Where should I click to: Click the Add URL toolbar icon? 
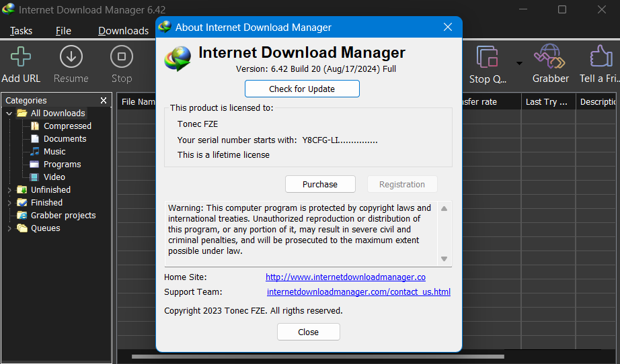pos(21,64)
